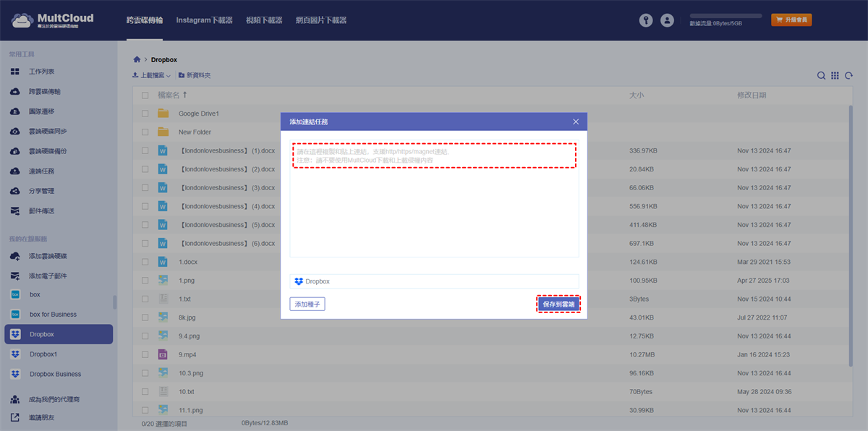Select the Dropbox drive in sidebar
The height and width of the screenshot is (431, 868).
(59, 334)
